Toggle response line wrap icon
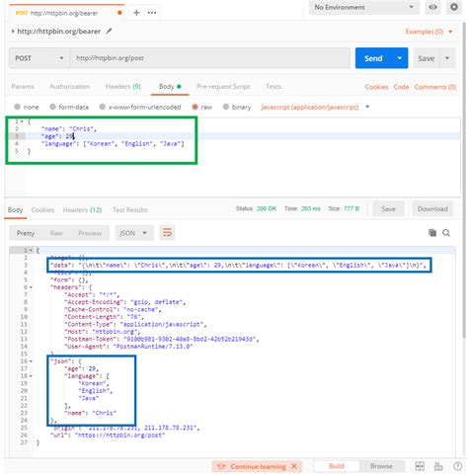This screenshot has height=476, width=468. [167, 233]
